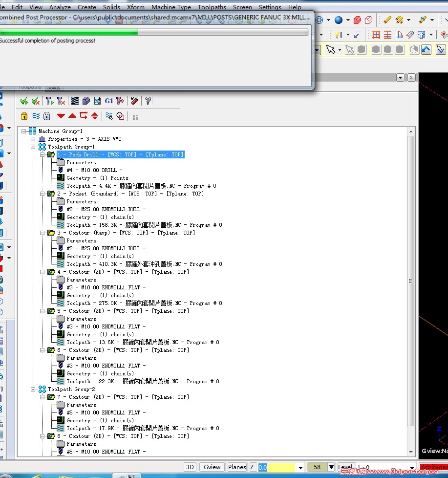This screenshot has height=478, width=448.
Task: Open the Operations Manager panel options dropdown
Action: pyautogui.click(x=401, y=77)
